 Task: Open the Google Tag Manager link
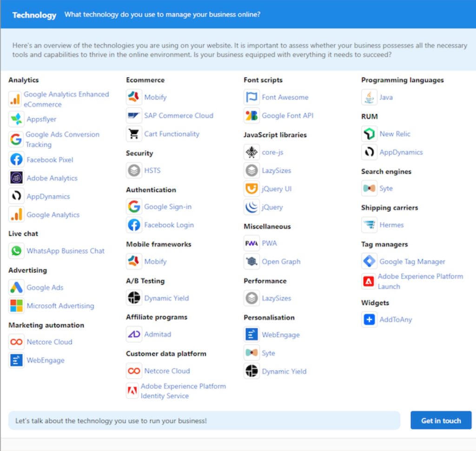click(412, 261)
